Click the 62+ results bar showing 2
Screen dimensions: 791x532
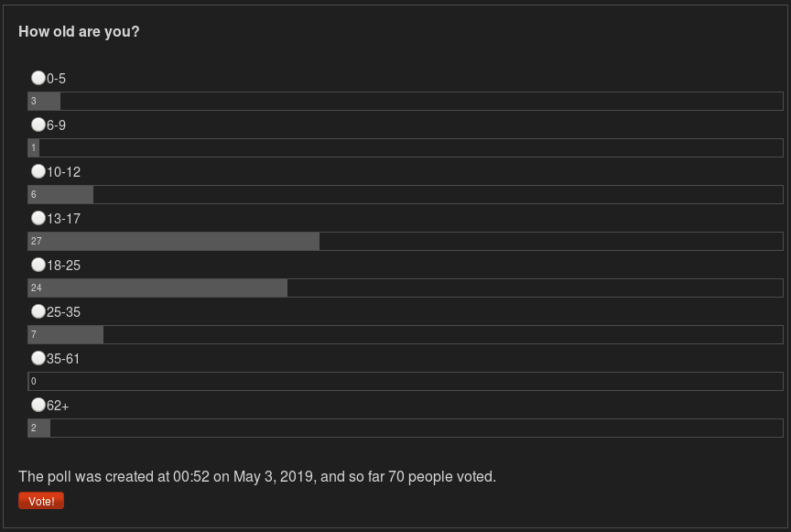tap(405, 428)
